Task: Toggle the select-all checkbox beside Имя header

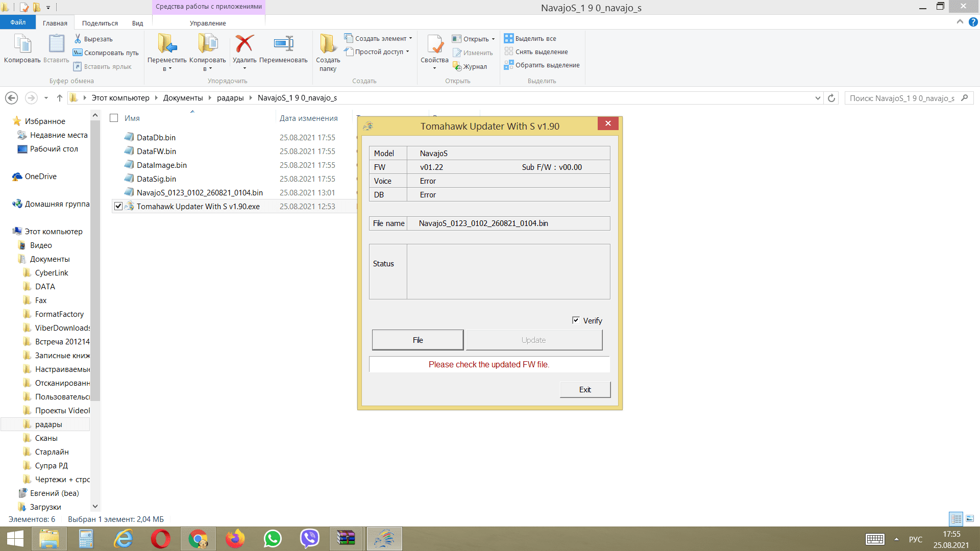Action: [x=114, y=118]
